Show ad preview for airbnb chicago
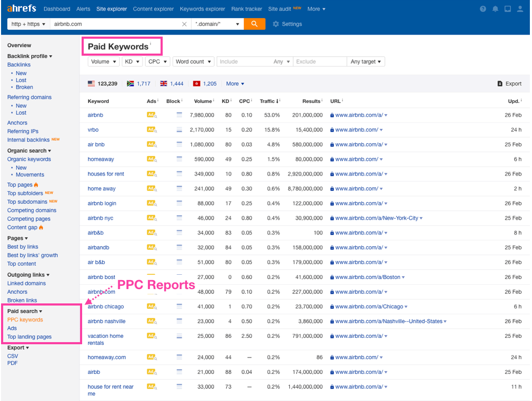 [x=152, y=306]
